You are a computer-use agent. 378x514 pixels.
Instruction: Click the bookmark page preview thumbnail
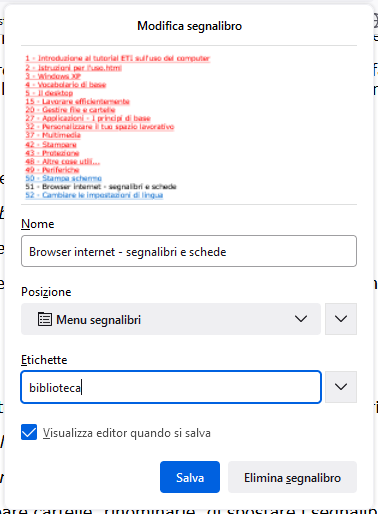189,125
